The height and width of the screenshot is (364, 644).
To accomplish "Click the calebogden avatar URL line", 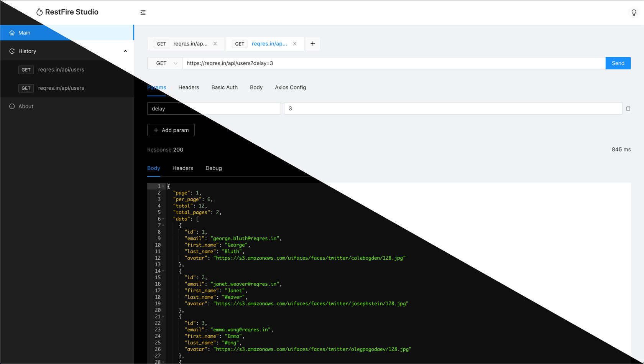I will (x=295, y=258).
